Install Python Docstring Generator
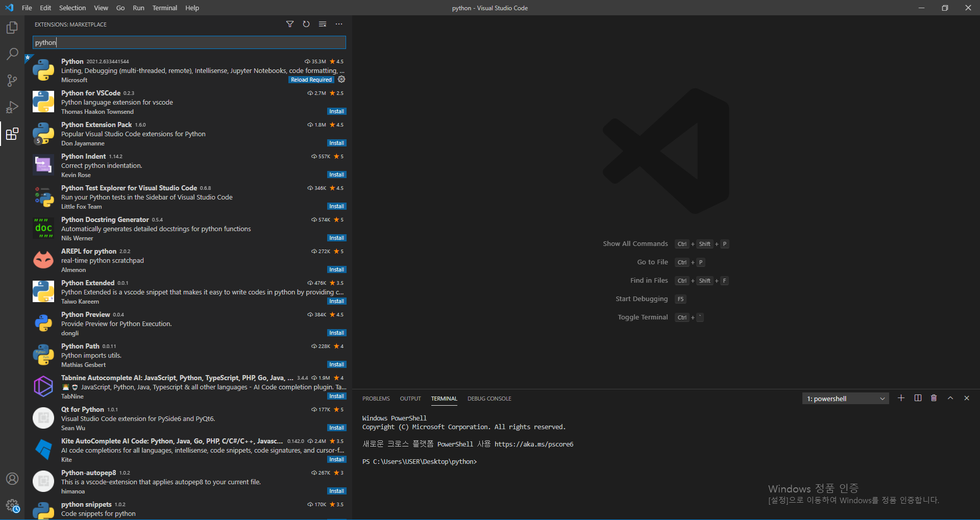 336,238
